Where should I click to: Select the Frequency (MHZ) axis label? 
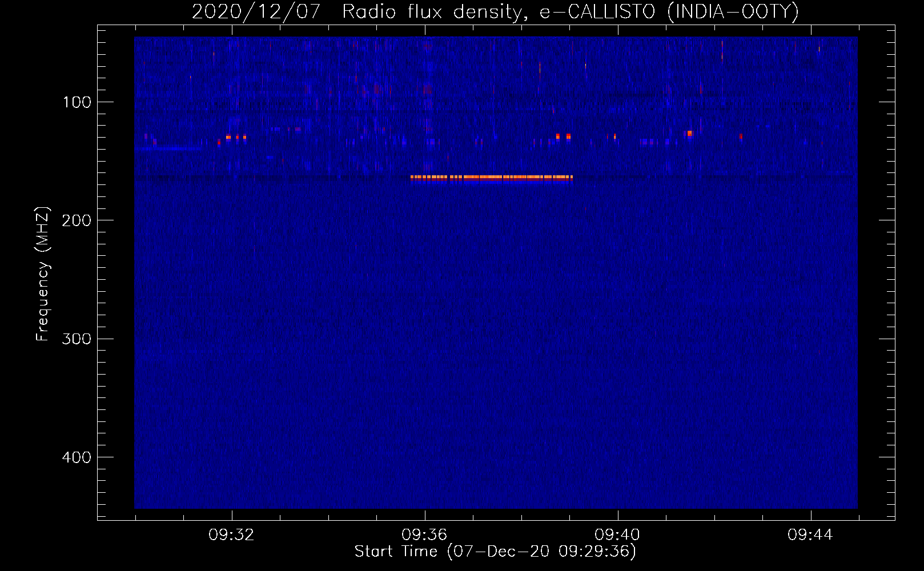pyautogui.click(x=43, y=274)
